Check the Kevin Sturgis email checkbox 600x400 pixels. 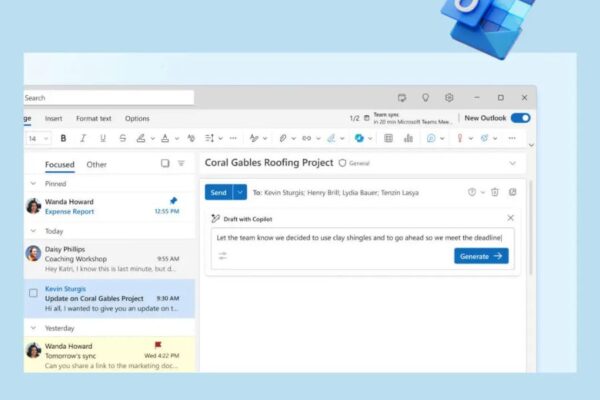pos(33,293)
